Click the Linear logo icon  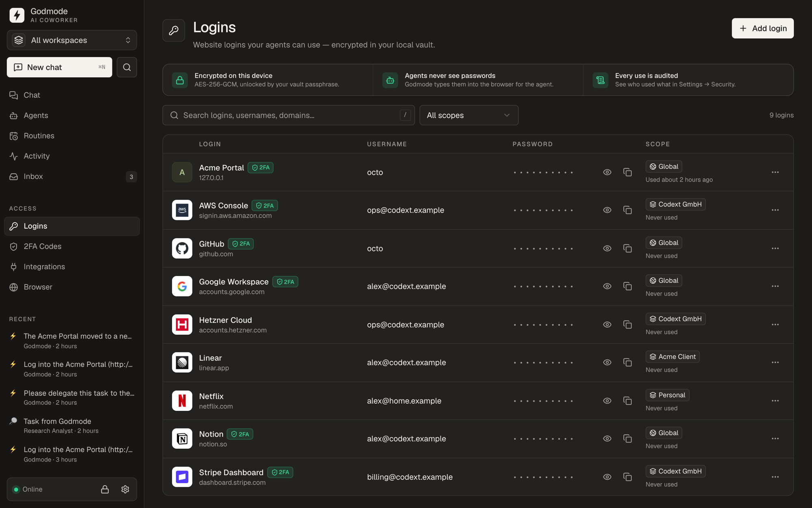182,362
